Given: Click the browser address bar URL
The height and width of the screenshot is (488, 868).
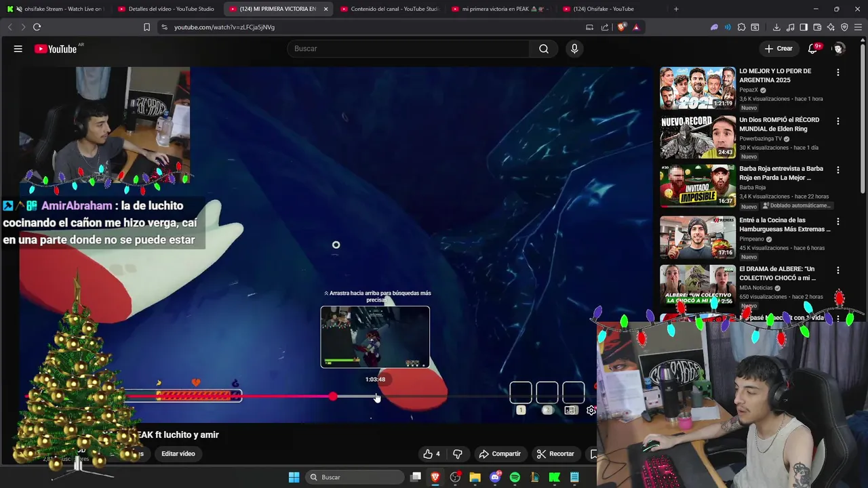Looking at the screenshot, I should [x=224, y=27].
